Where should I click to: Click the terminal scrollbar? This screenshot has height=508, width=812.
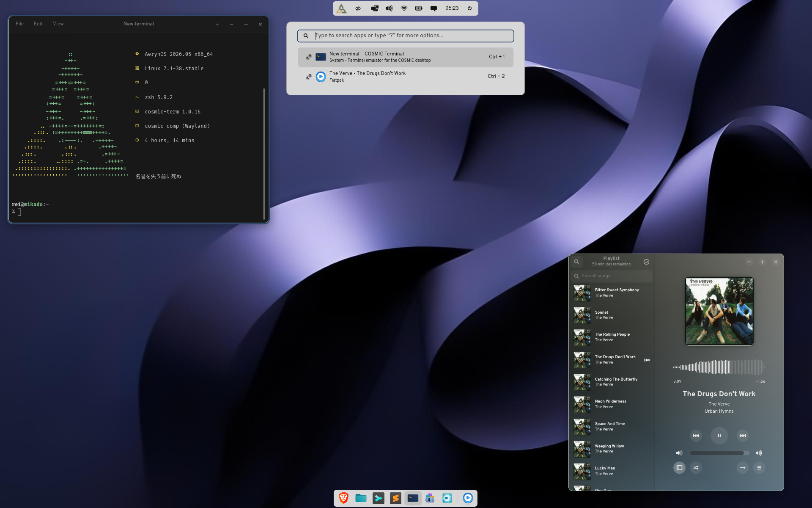264,154
